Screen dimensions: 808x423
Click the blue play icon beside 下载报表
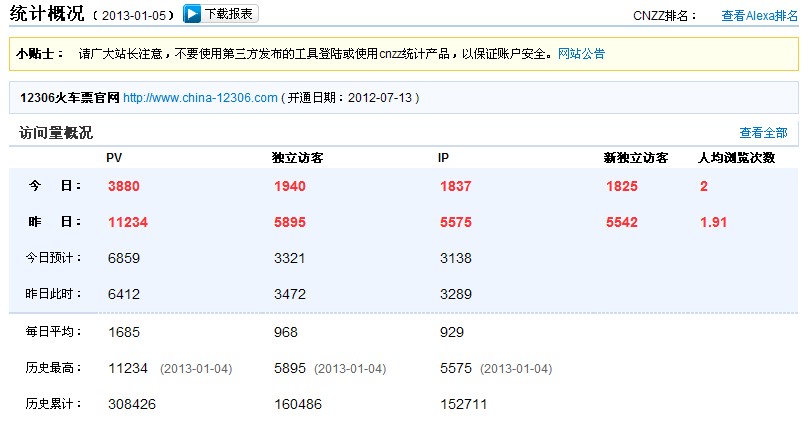pyautogui.click(x=193, y=14)
